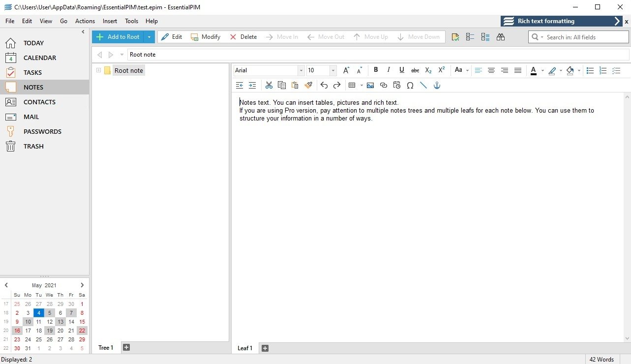
Task: Insert an anchor bookmark in the note
Action: (x=436, y=85)
